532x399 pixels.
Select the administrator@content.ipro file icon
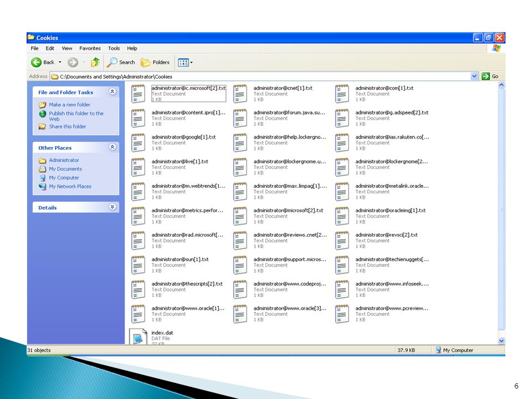(138, 118)
